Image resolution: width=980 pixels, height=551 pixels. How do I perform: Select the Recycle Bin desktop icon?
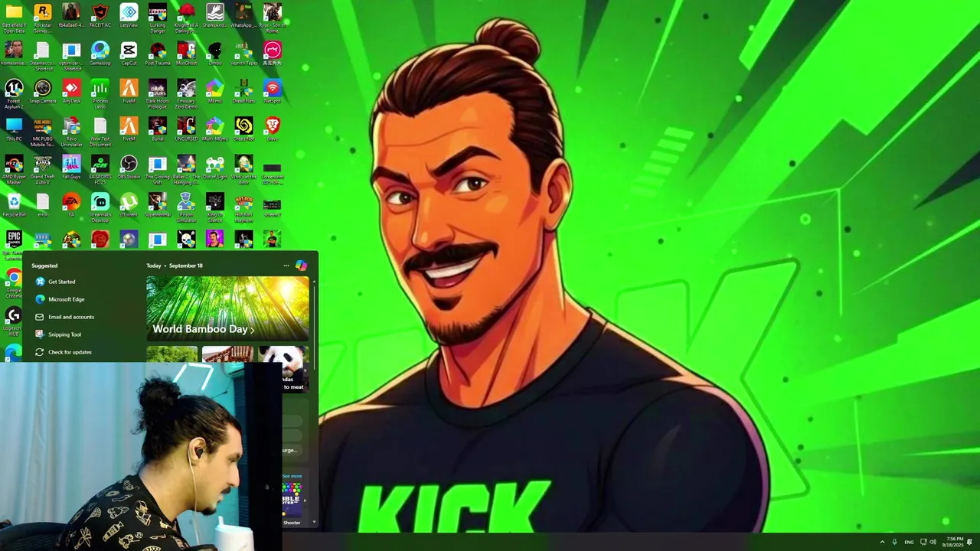tap(14, 206)
